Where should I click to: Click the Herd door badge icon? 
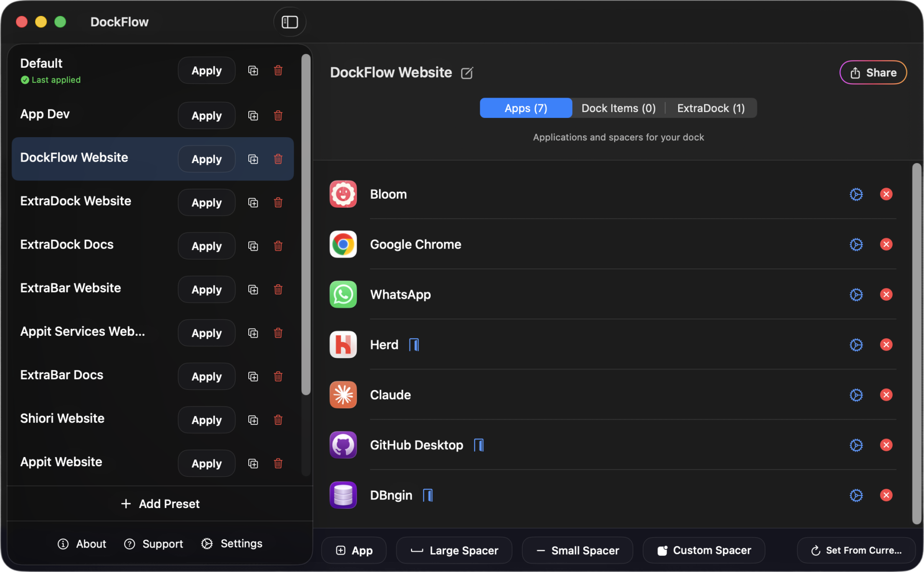coord(414,345)
